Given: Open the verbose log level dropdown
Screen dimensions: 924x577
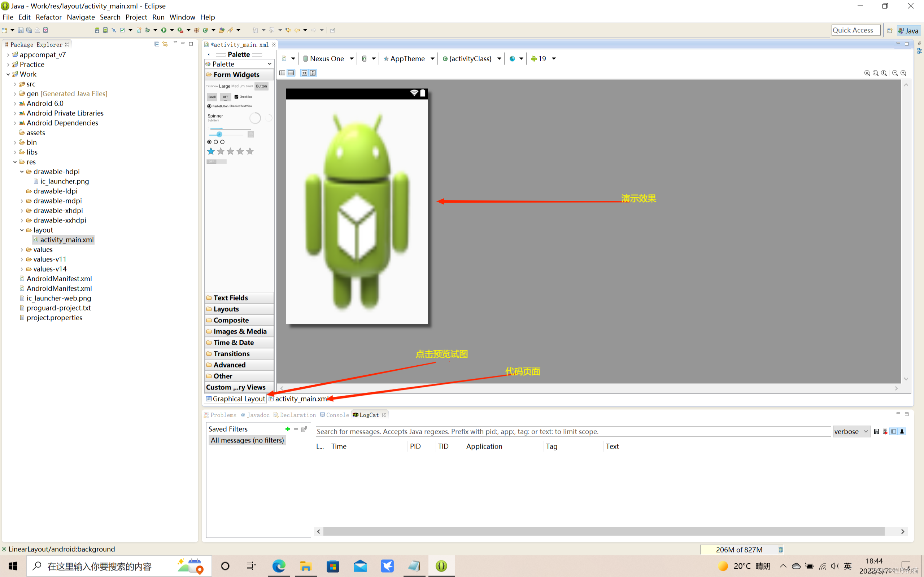Looking at the screenshot, I should (851, 432).
